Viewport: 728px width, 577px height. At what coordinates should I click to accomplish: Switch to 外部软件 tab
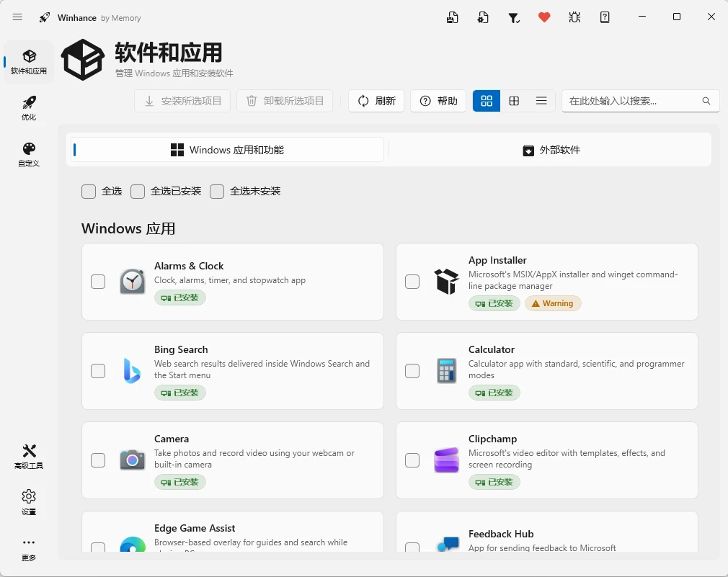(551, 150)
